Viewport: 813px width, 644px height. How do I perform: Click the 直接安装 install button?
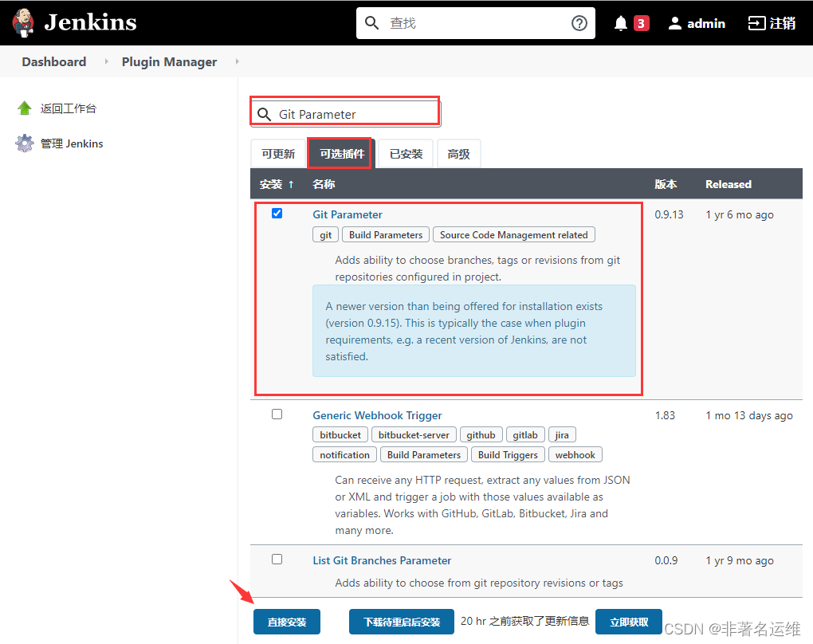(287, 622)
